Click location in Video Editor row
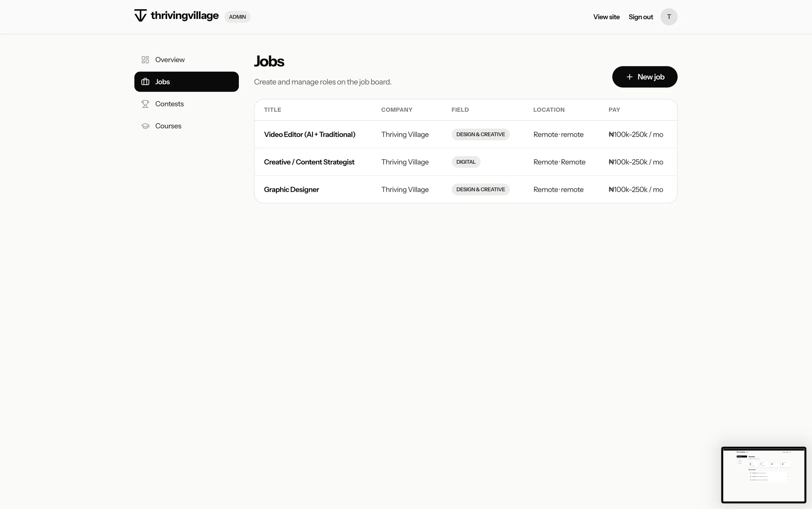The image size is (812, 509). tap(558, 134)
